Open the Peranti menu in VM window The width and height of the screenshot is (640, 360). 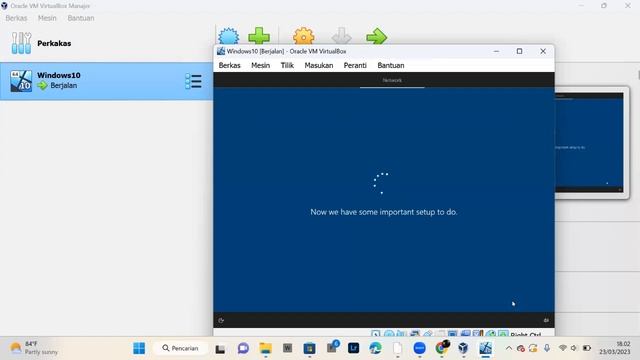(x=355, y=65)
